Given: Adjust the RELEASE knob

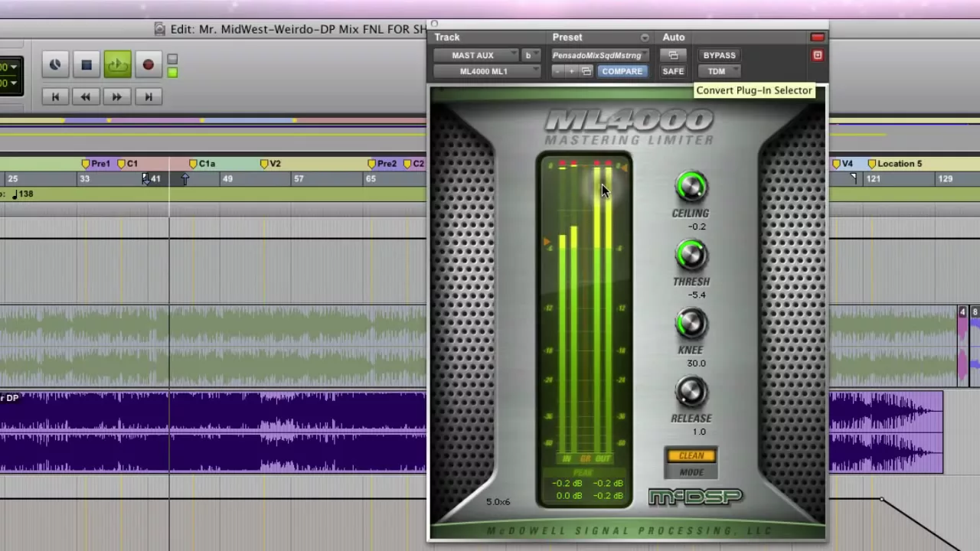Looking at the screenshot, I should [x=691, y=391].
